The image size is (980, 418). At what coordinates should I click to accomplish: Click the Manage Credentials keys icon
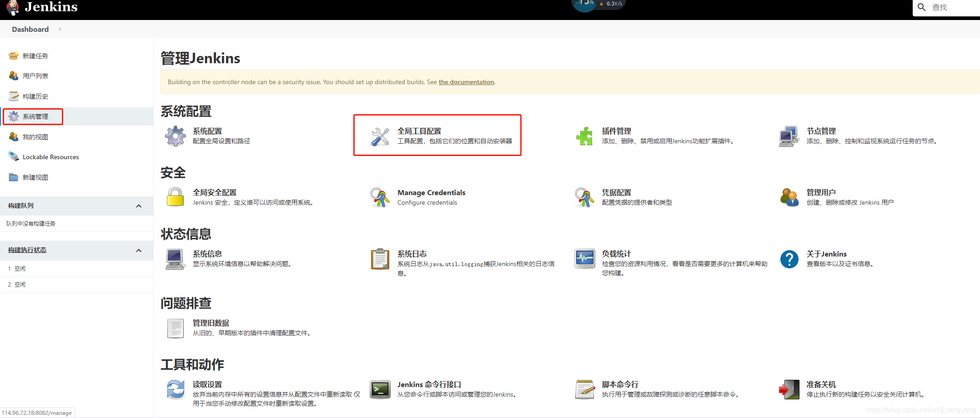click(380, 197)
